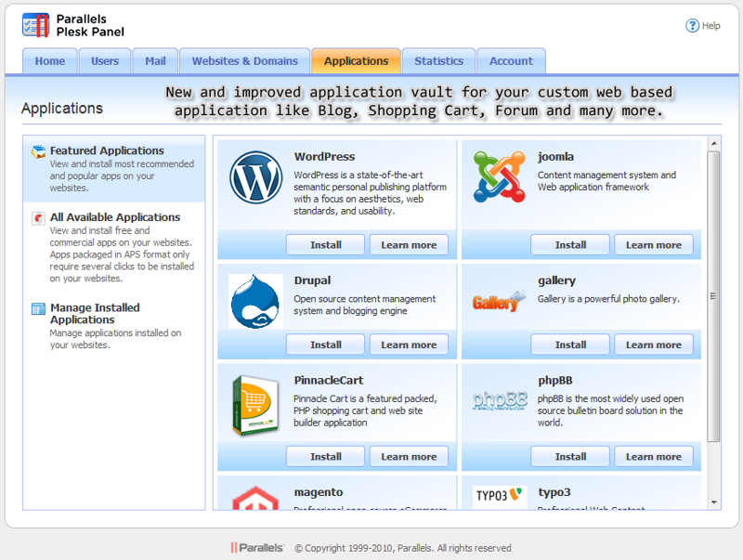Select the TYPO3 logo icon

click(x=498, y=496)
